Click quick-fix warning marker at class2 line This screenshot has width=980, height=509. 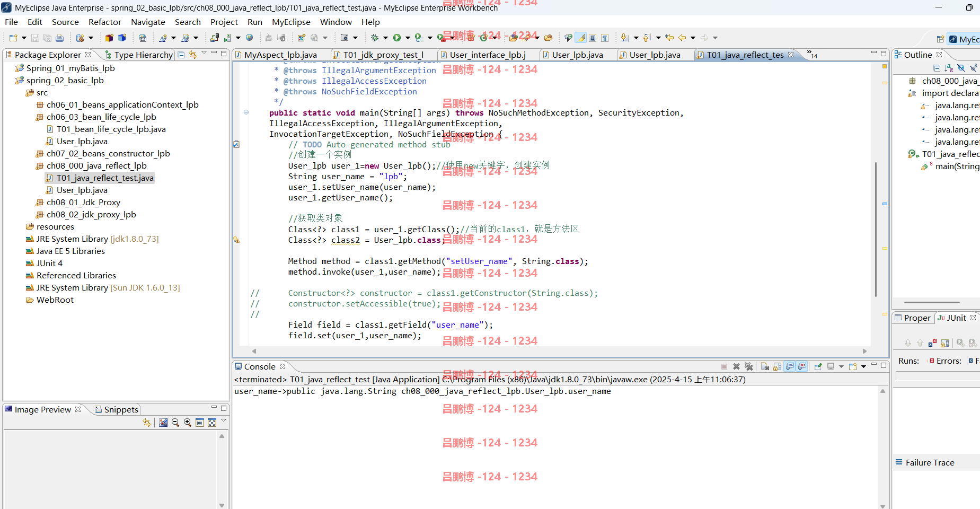(x=236, y=240)
